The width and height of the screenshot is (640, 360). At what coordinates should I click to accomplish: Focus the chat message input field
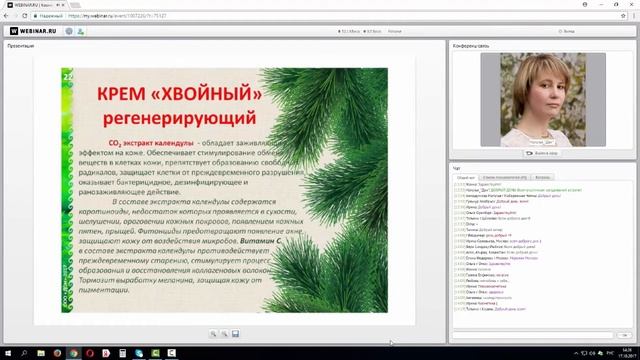coord(533,335)
